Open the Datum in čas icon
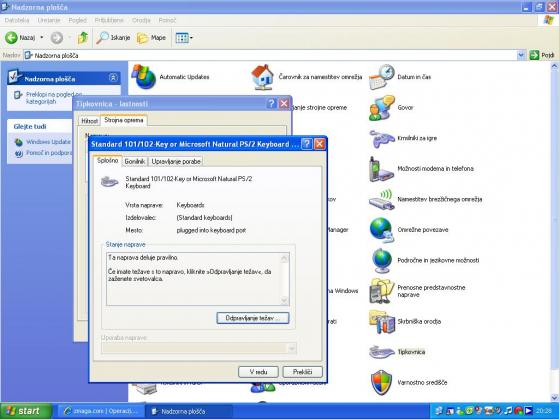 pyautogui.click(x=382, y=77)
